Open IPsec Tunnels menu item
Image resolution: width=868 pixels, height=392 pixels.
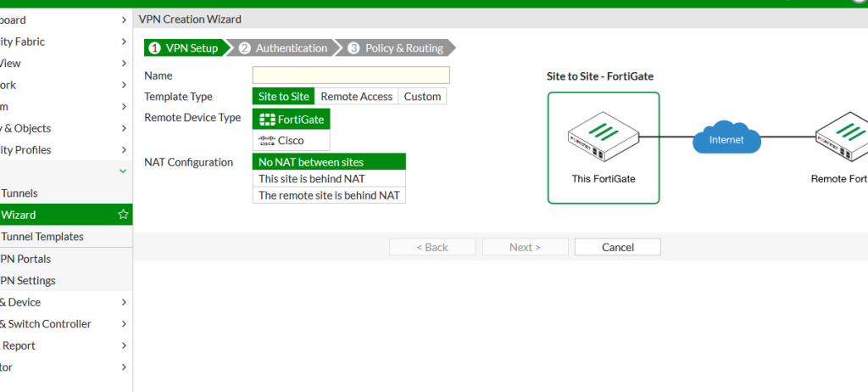(66, 193)
